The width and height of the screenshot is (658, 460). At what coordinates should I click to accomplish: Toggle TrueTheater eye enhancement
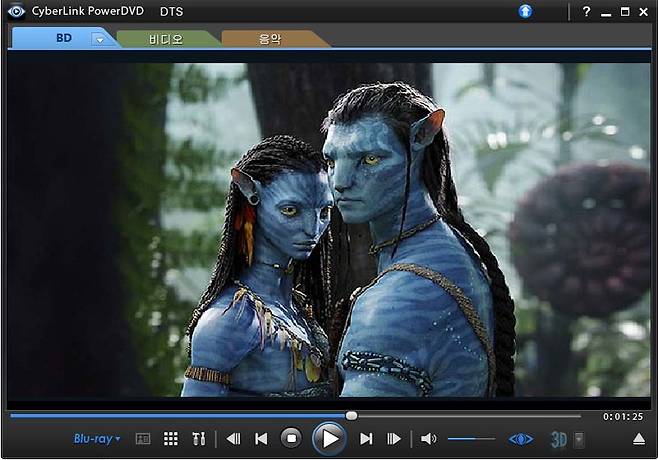click(521, 438)
